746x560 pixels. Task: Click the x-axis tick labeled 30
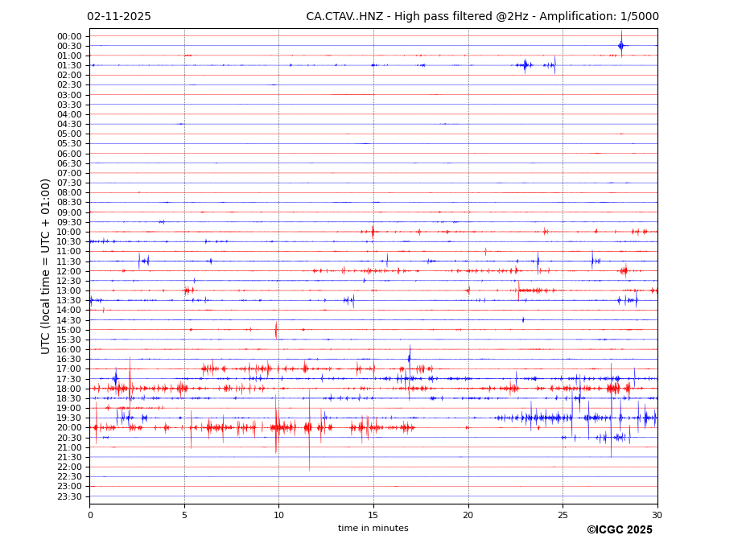coord(657,515)
